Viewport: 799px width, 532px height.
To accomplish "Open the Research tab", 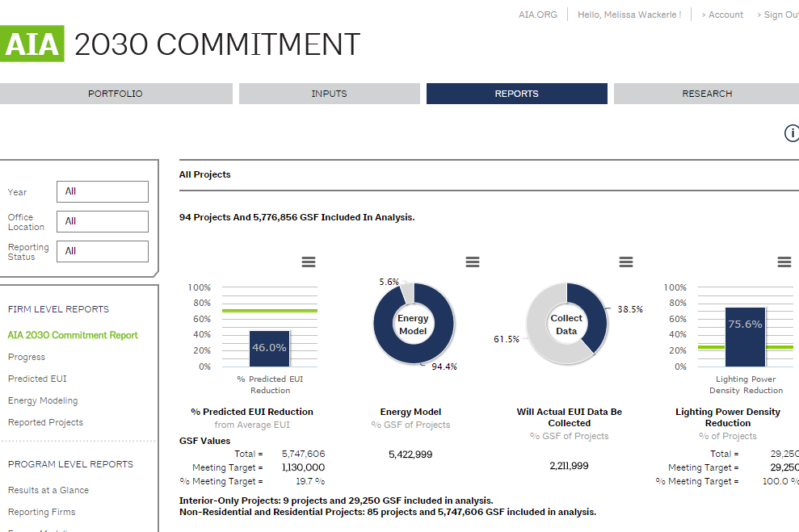I will 707,93.
